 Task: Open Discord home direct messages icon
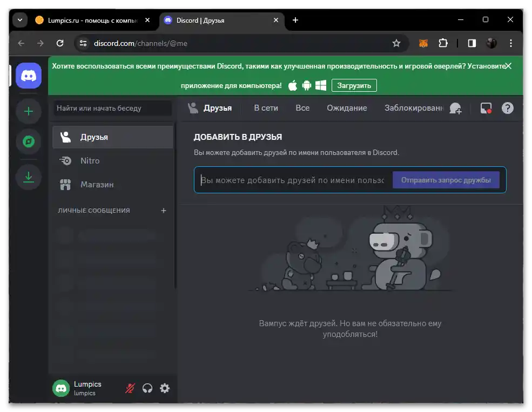click(x=29, y=76)
